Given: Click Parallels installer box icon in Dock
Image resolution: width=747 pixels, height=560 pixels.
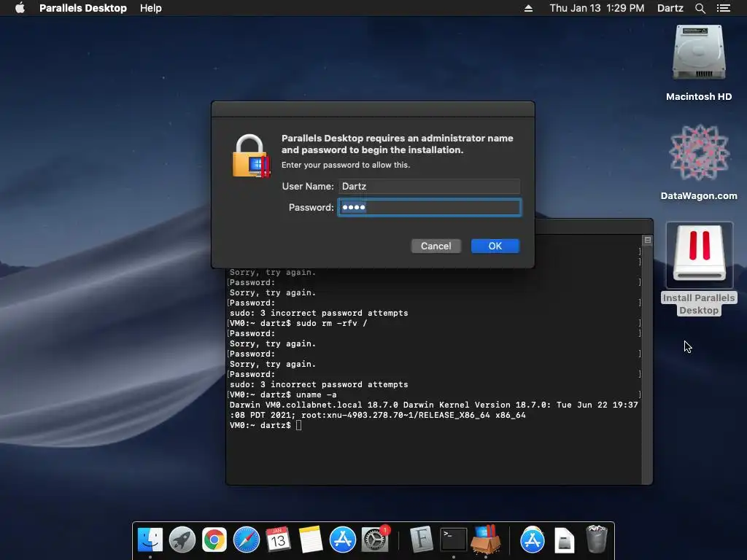Looking at the screenshot, I should pos(485,540).
